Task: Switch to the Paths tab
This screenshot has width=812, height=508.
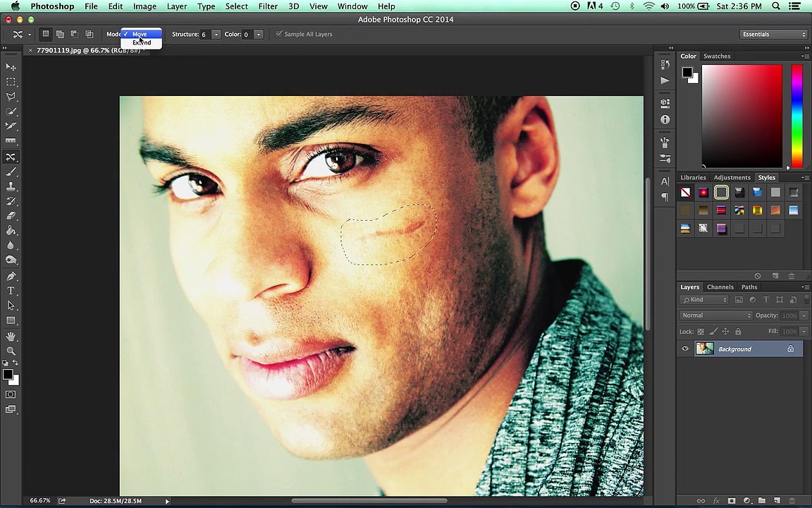Action: point(749,286)
